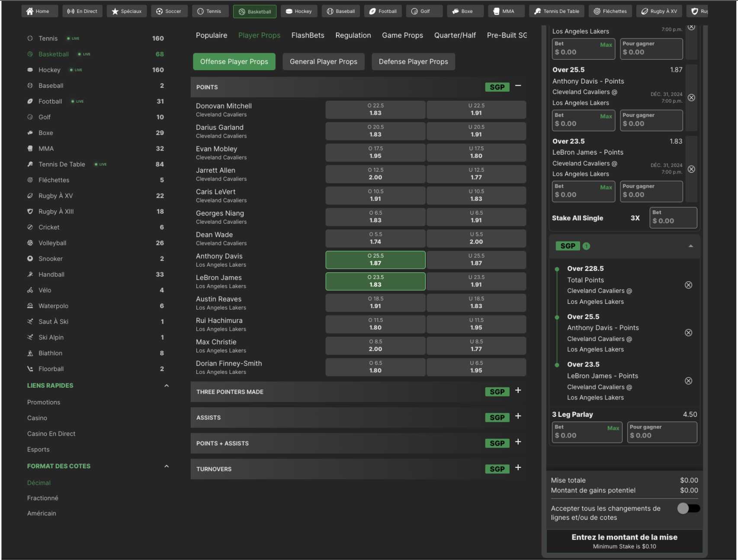Open Hockey from the left sidebar
The width and height of the screenshot is (738, 560).
(49, 70)
